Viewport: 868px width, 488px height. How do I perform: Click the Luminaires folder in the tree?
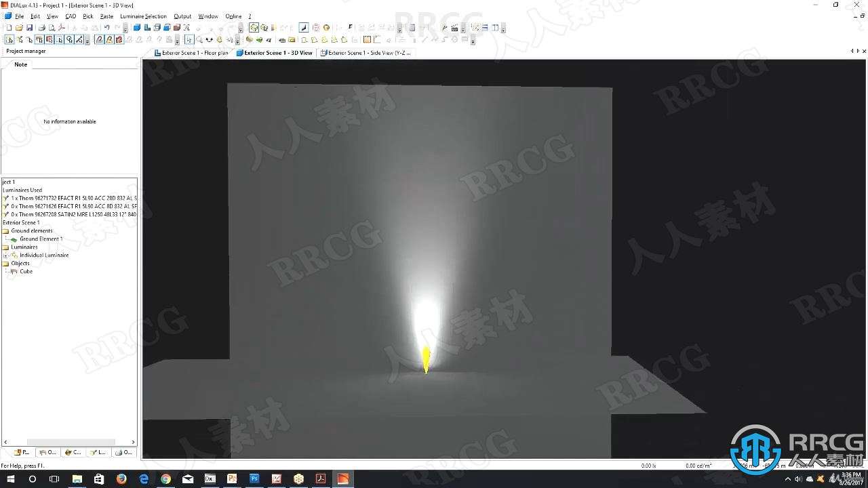pyautogui.click(x=24, y=247)
